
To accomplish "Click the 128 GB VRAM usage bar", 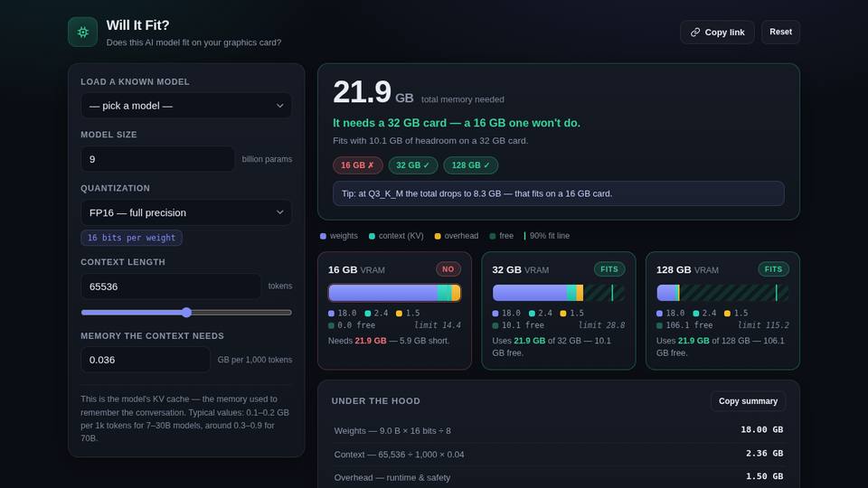I will click(x=723, y=293).
